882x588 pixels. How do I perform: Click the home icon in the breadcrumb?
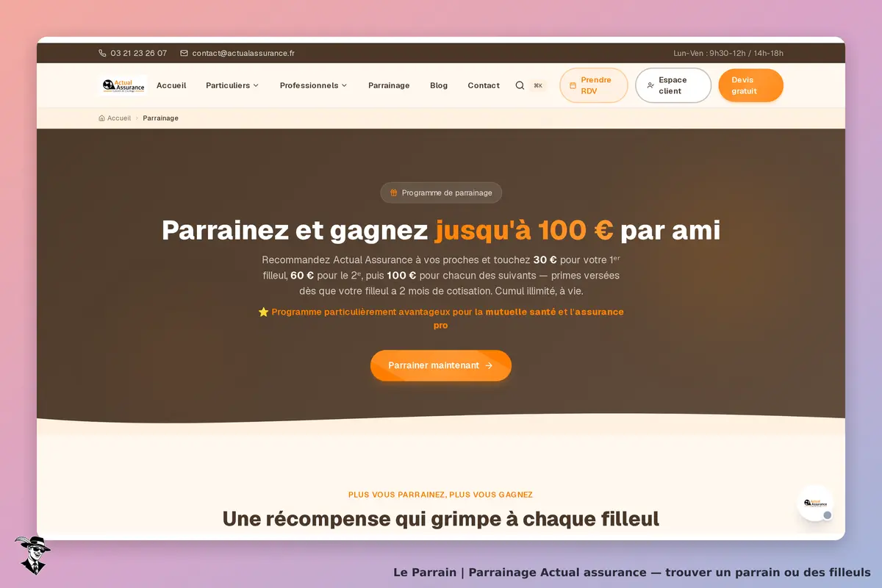tap(101, 118)
